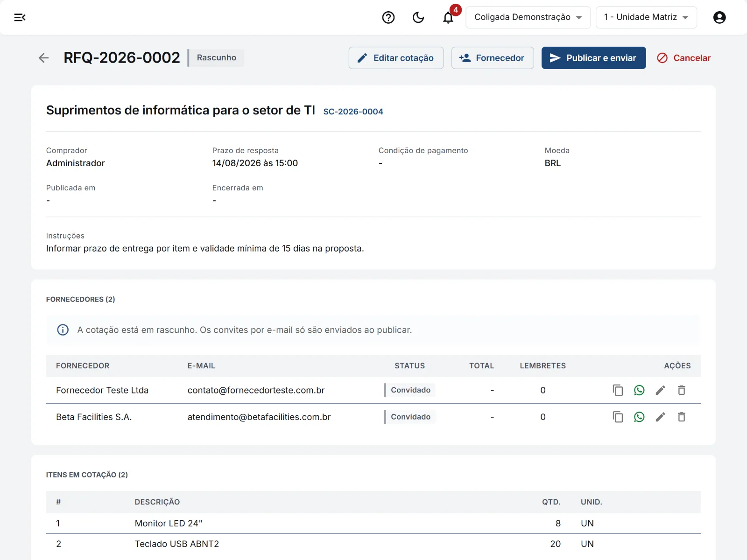The width and height of the screenshot is (747, 560).
Task: Click the QTD. column header
Action: pyautogui.click(x=551, y=502)
